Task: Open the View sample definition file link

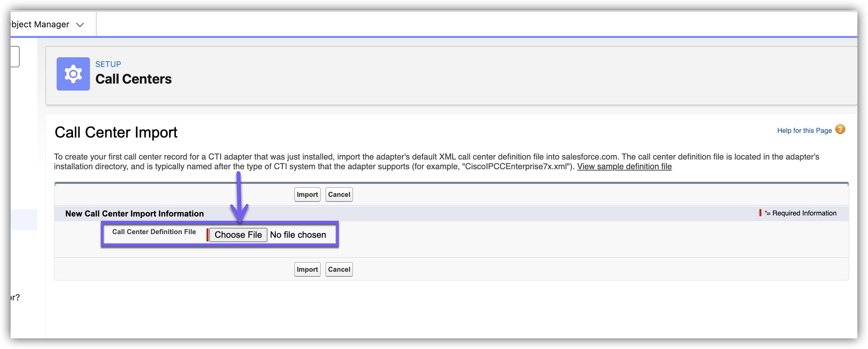Action: click(624, 167)
